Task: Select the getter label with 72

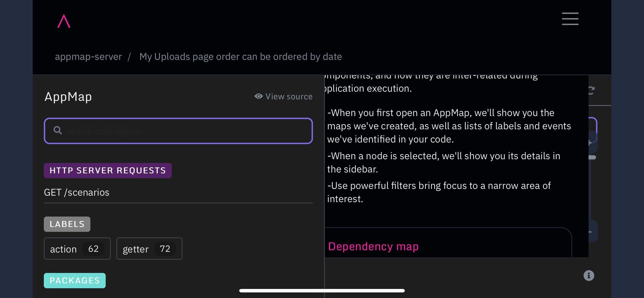Action: tap(149, 249)
